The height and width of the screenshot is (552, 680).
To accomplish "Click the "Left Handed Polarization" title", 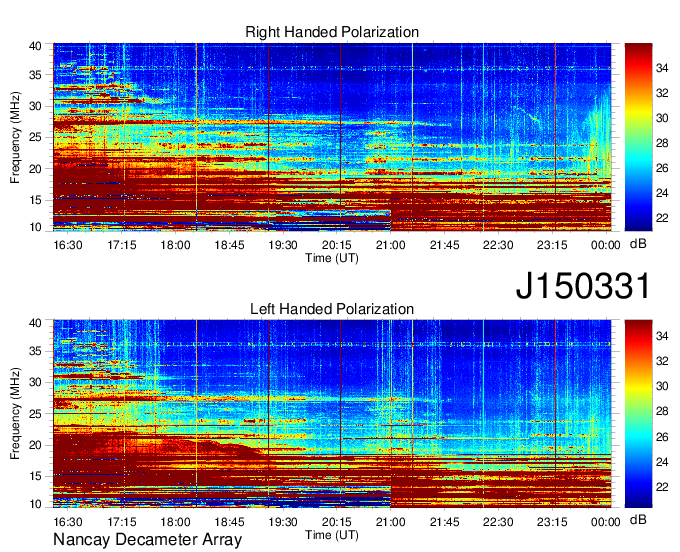I will tap(332, 309).
